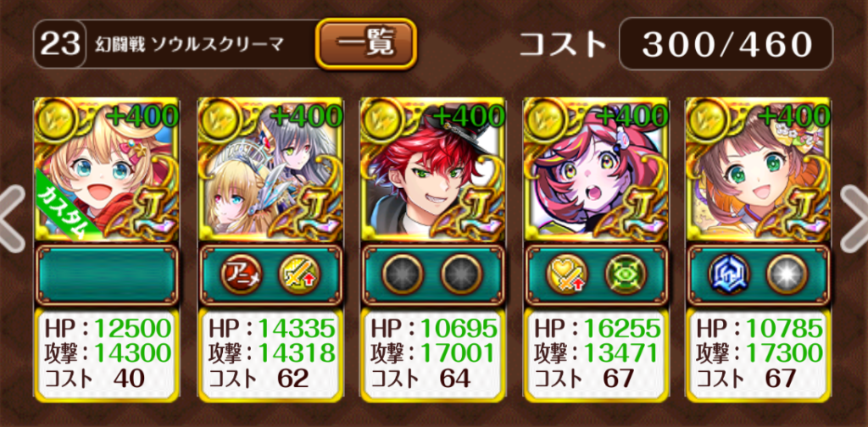Screen dimensions: 868x427
Task: Tap the deck number 23 badge
Action: pyautogui.click(x=60, y=44)
